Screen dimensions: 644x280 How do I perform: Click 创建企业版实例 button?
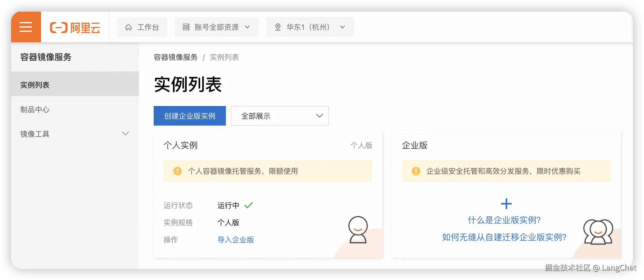click(190, 116)
